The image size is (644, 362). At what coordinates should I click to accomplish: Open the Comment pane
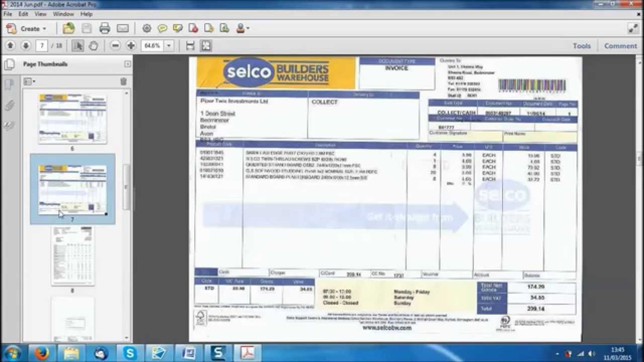point(620,46)
